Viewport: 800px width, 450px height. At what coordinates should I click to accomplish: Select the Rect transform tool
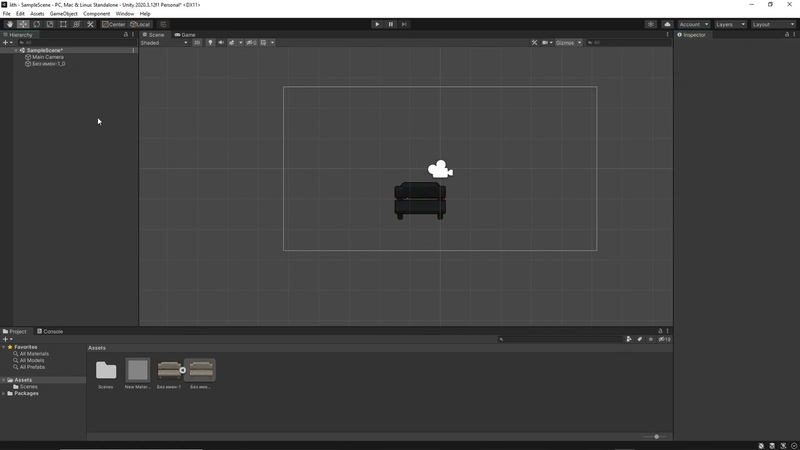[63, 24]
